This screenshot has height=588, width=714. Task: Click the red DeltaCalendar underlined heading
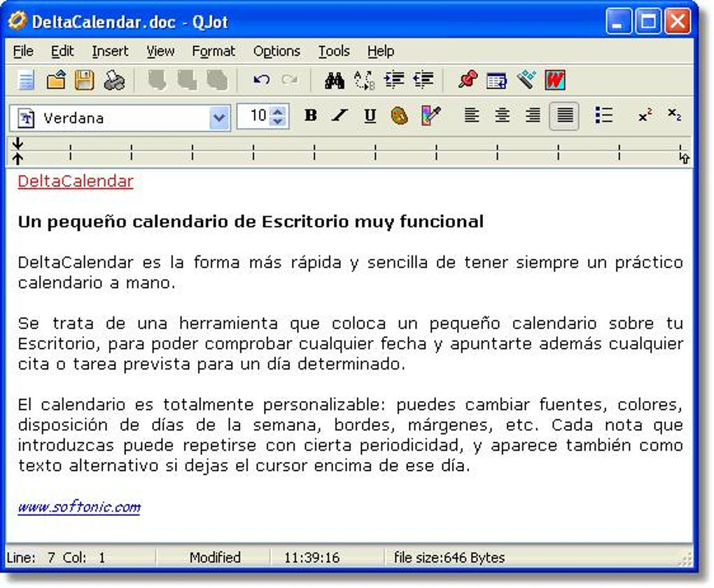tap(76, 181)
